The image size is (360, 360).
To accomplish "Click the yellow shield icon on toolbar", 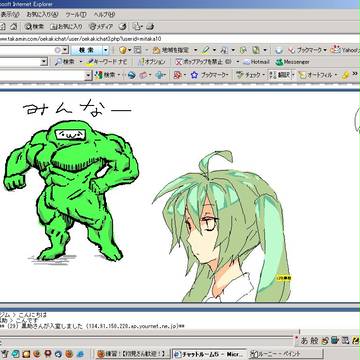I will point(123,50).
